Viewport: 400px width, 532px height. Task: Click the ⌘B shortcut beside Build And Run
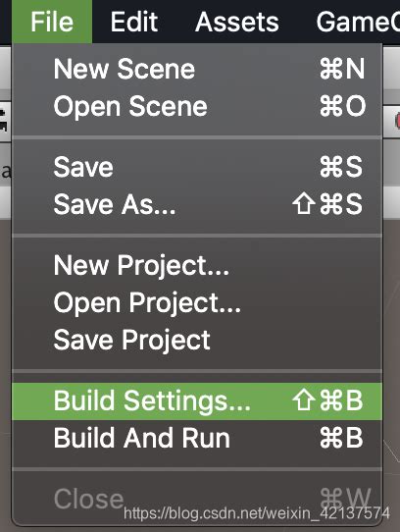click(341, 438)
